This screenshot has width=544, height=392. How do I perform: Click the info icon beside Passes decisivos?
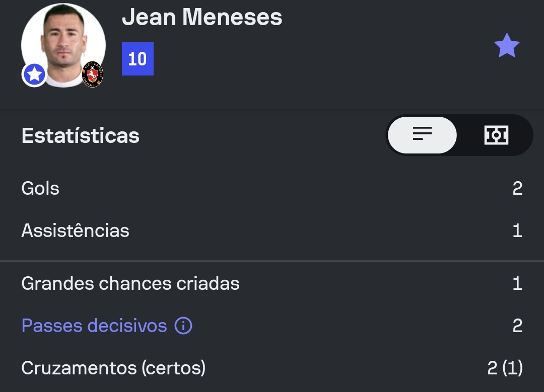tap(183, 326)
